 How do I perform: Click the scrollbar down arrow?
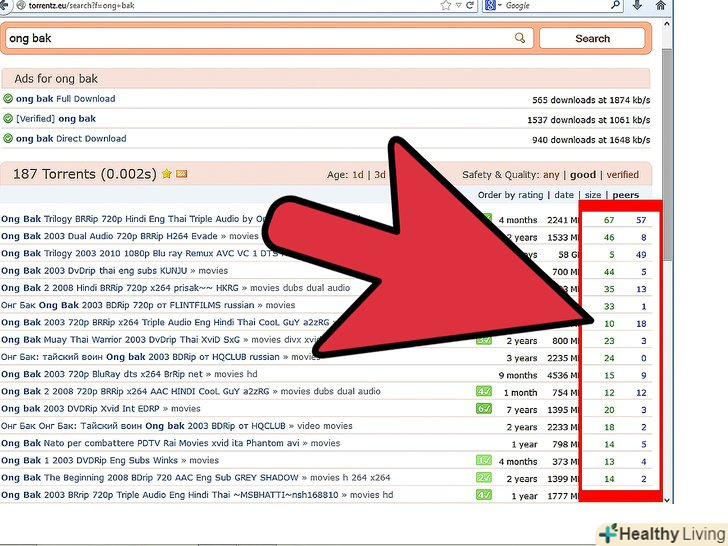pos(667,500)
